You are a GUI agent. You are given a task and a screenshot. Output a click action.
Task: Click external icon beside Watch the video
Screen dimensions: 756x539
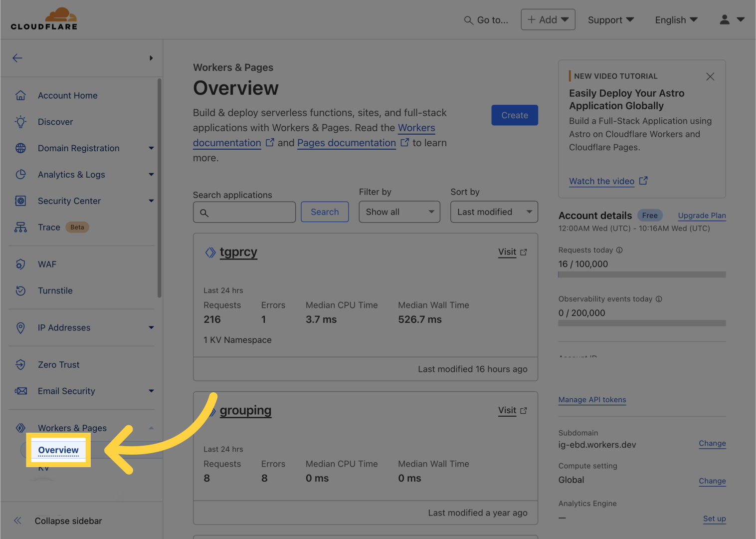click(x=643, y=181)
